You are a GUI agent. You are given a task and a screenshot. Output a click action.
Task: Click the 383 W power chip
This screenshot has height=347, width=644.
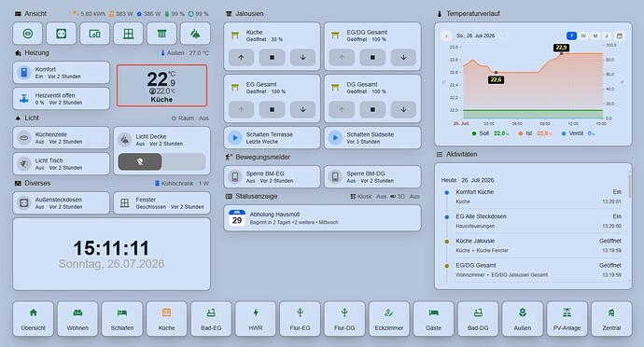coord(121,14)
